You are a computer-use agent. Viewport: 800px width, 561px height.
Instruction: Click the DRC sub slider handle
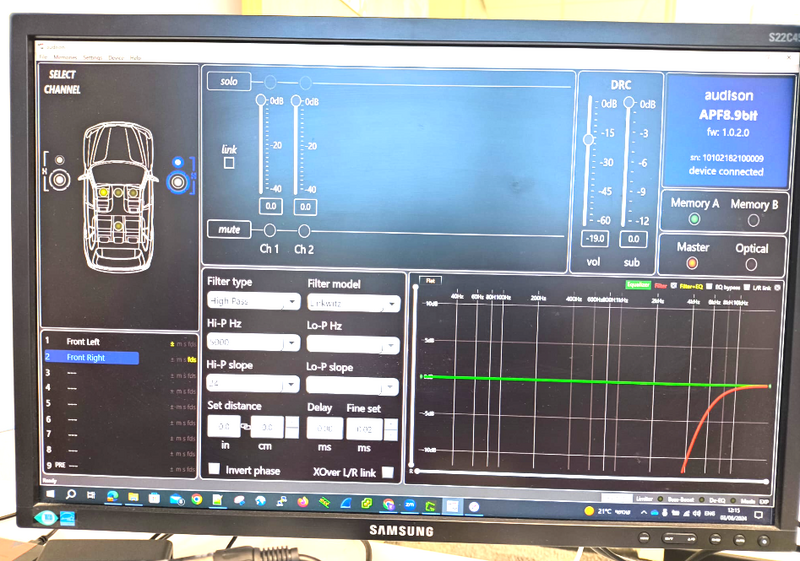629,103
